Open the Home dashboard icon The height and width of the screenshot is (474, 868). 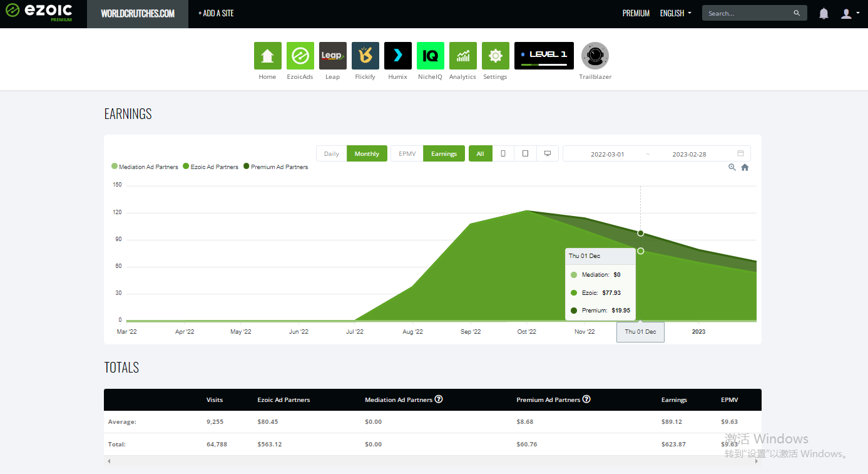click(267, 56)
